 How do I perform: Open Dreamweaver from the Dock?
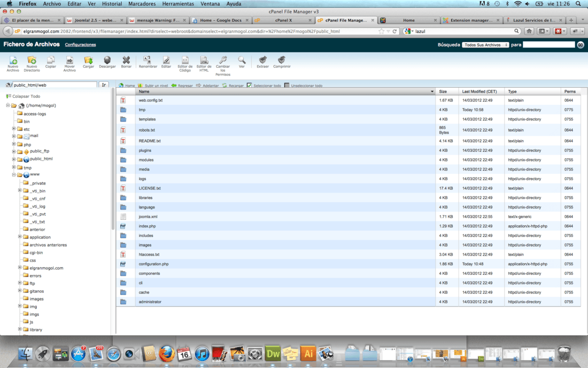click(x=273, y=354)
